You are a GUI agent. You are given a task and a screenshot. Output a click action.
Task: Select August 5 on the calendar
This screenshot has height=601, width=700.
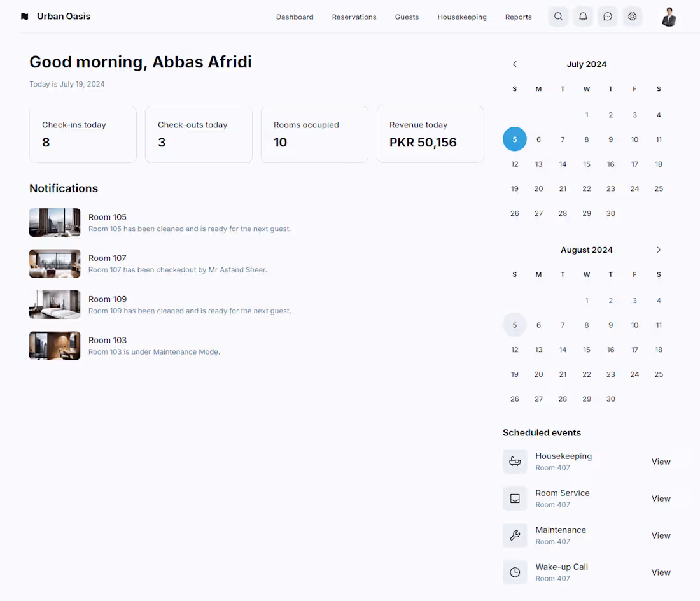tap(515, 325)
